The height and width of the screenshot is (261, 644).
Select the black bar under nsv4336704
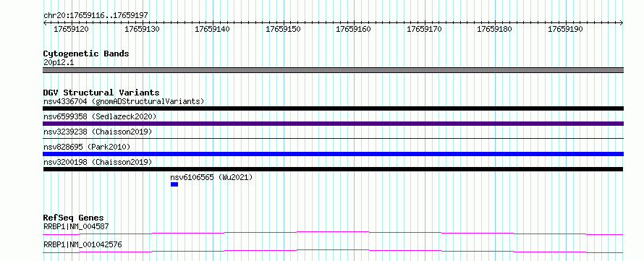coord(333,108)
